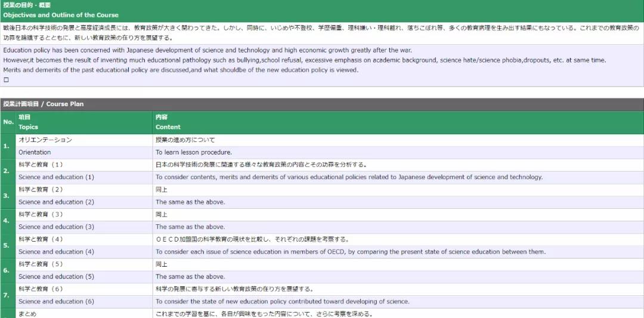Click 'Science and education (1)' cell
Screen dimensions: 644x318
84,177
